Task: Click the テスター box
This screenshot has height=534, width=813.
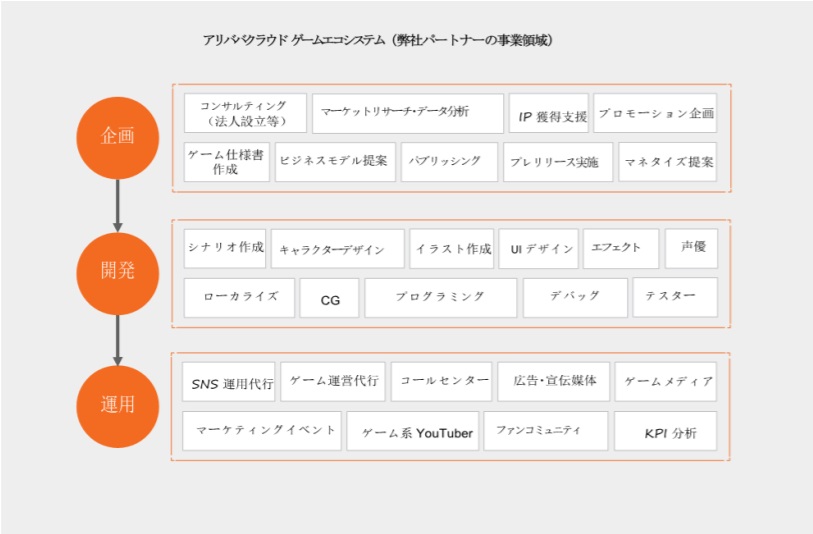Action: (675, 298)
